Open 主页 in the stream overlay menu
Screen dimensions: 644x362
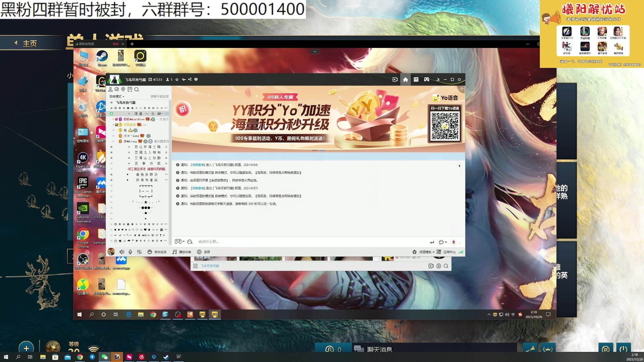[30, 43]
